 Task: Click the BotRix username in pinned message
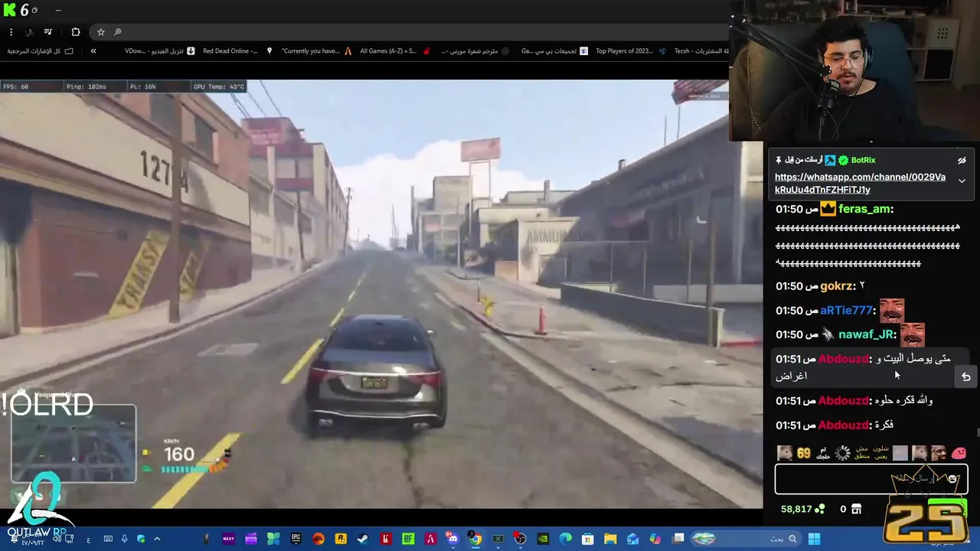pyautogui.click(x=863, y=160)
